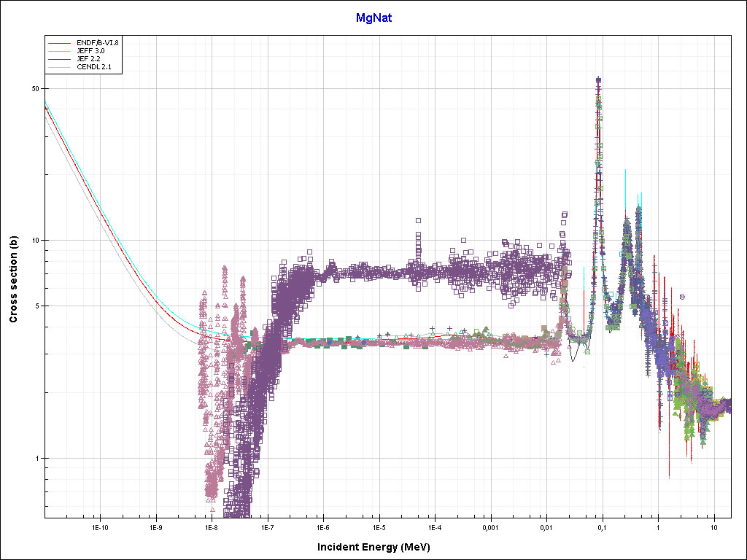The width and height of the screenshot is (747, 560).
Task: Select the 1 tick on the cross-section axis
Action: [36, 459]
